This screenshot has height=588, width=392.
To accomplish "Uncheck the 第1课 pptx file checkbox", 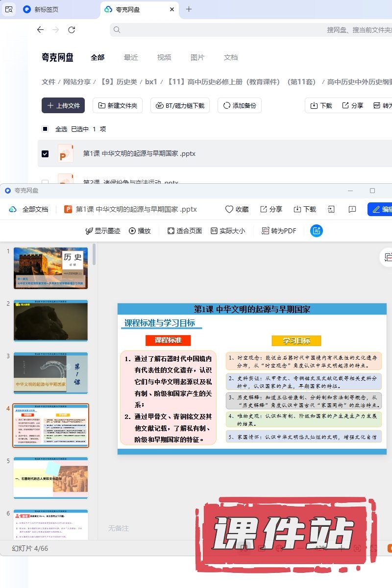I will [45, 153].
